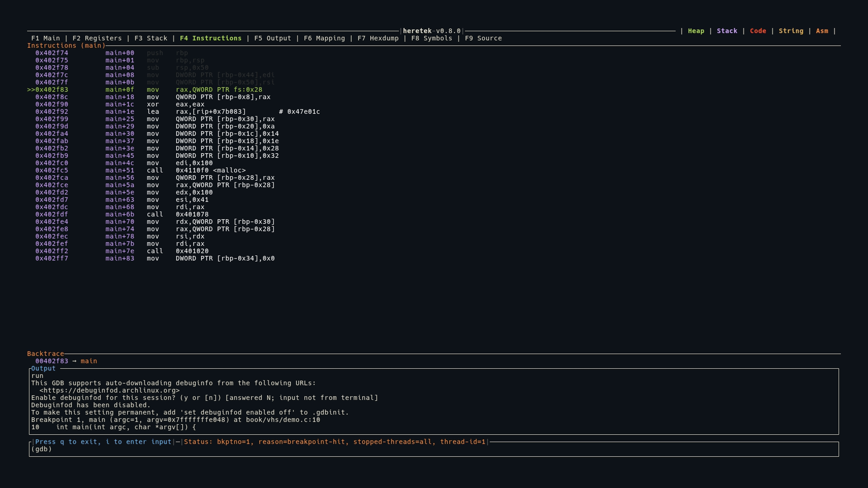This screenshot has height=488, width=868.
Task: Switch to the F1 Main tab
Action: click(46, 38)
